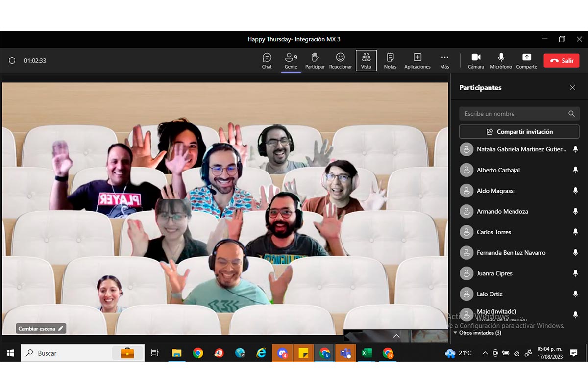Screen dimensions: 588x392
Task: Open the Aplicaciones panel
Action: [417, 61]
